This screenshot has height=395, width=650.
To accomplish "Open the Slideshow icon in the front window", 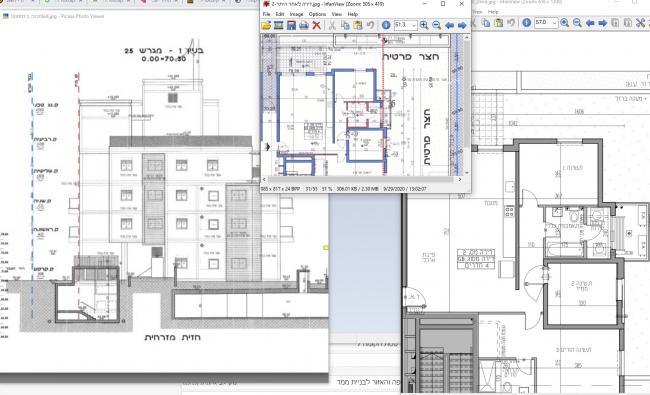I will [279, 25].
